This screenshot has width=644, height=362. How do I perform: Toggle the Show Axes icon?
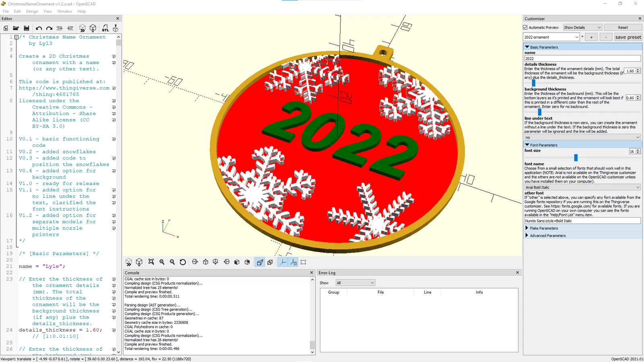click(x=283, y=262)
